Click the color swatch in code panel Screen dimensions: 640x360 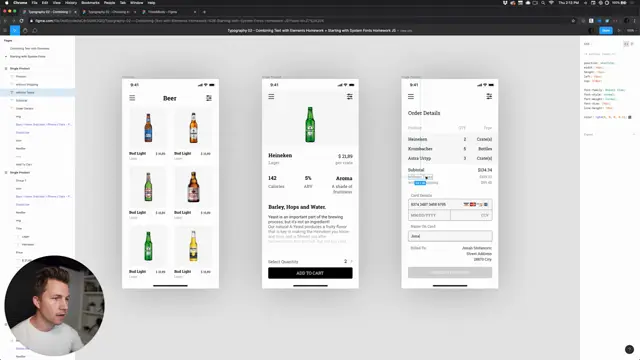click(630, 117)
